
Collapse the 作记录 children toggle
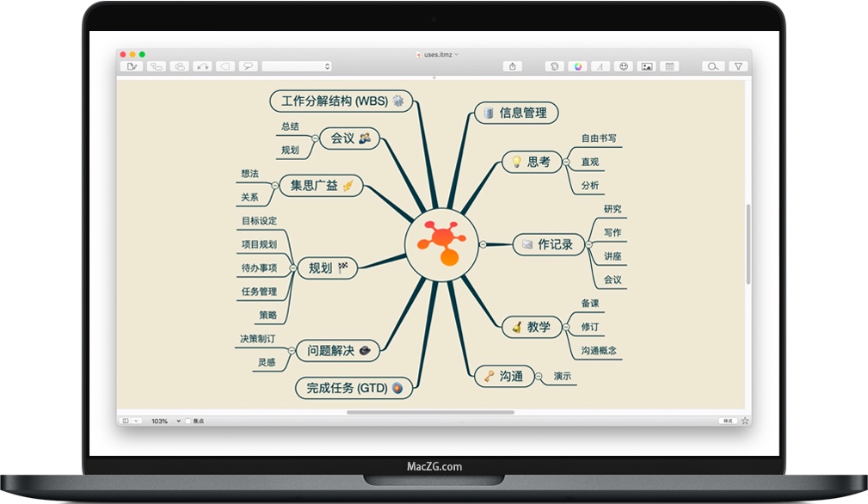pos(588,244)
